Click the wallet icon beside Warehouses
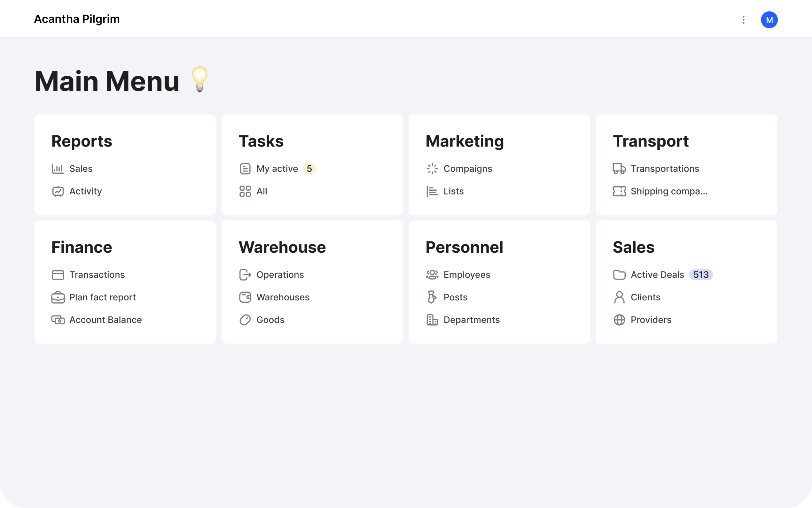The width and height of the screenshot is (812, 508). pos(245,297)
